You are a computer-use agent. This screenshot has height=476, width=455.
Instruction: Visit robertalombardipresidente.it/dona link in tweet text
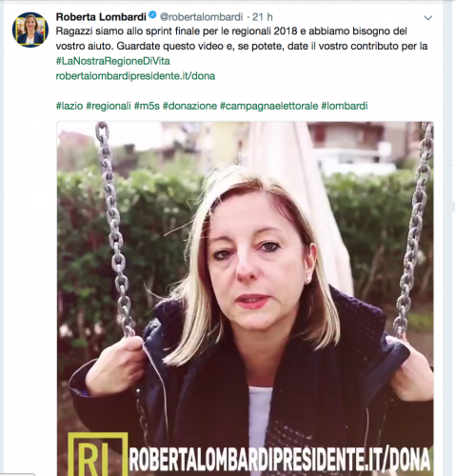coord(135,76)
